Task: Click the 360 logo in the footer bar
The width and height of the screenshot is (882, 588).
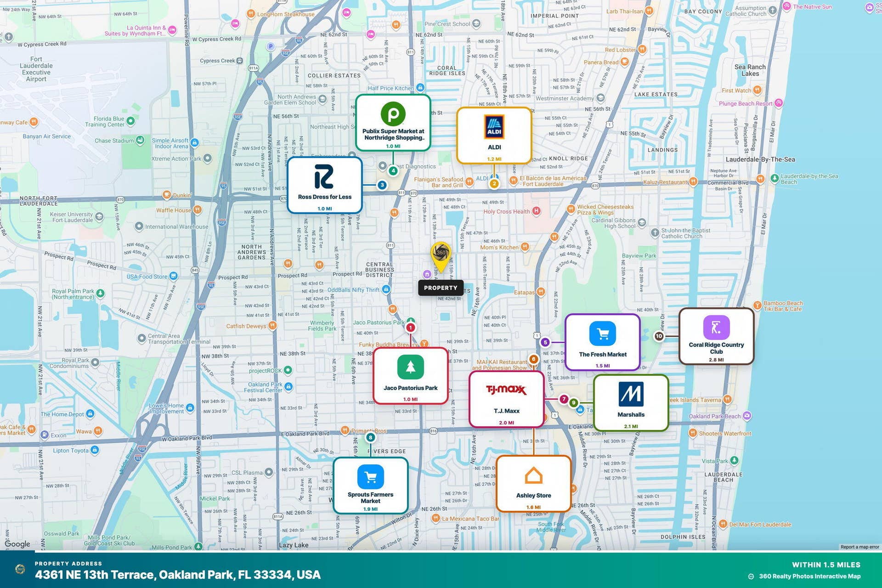Action: click(x=20, y=570)
